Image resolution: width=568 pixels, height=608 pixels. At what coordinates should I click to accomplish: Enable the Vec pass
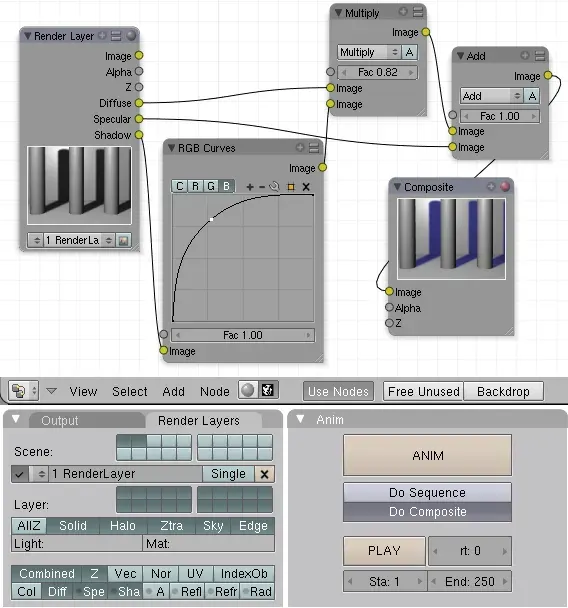pos(125,574)
